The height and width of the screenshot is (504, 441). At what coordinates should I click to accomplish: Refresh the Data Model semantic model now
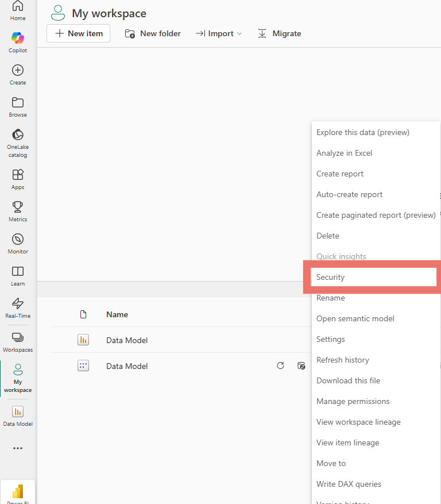coord(280,366)
